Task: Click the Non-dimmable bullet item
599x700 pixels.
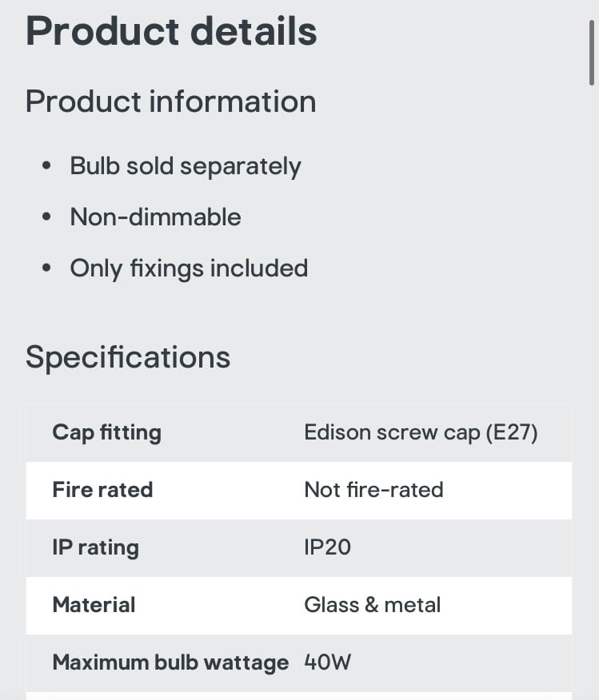Action: [x=155, y=217]
